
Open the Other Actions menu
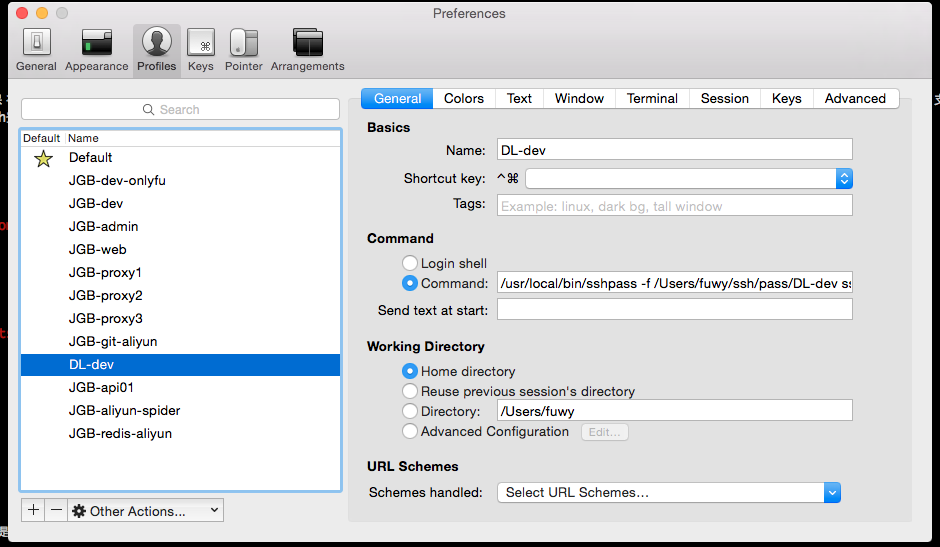pos(145,511)
